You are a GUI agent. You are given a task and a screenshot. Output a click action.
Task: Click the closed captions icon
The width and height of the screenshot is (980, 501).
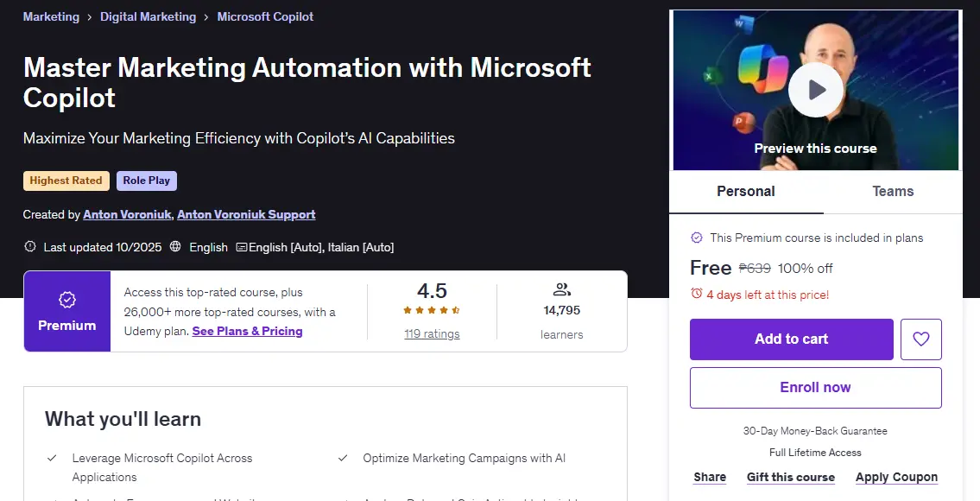(241, 247)
